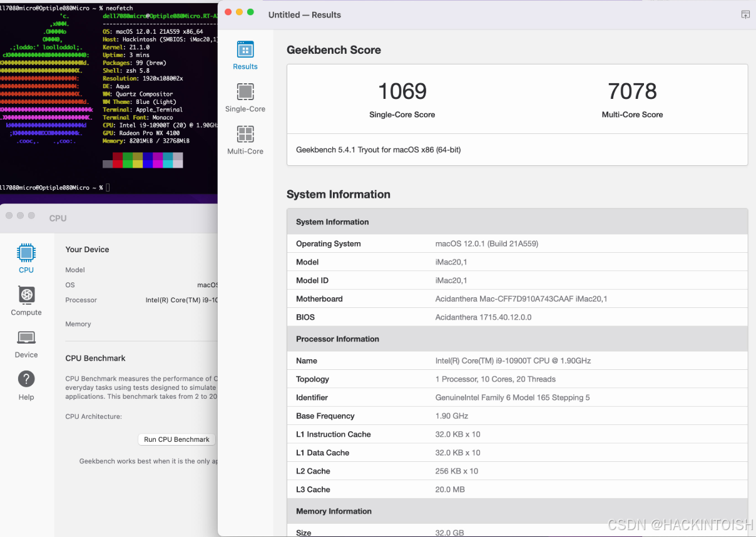Screen dimensions: 756x537
Task: Select the BIOS value 1715.40.12.0.0
Action: click(483, 317)
